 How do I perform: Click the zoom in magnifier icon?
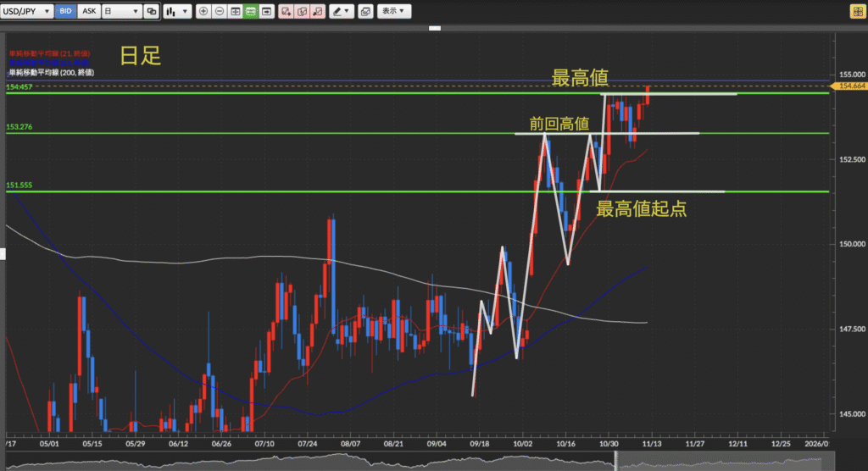[x=203, y=12]
